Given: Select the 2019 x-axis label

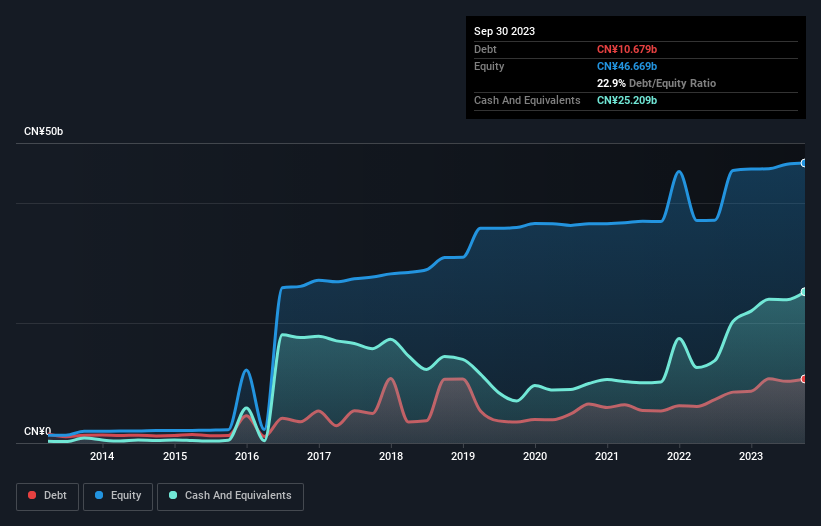Looking at the screenshot, I should pyautogui.click(x=463, y=456).
